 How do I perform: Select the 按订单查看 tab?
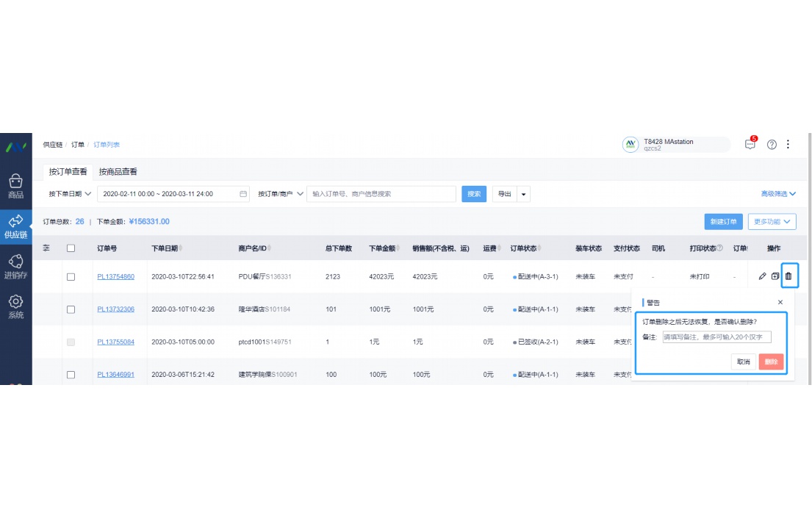click(x=68, y=172)
